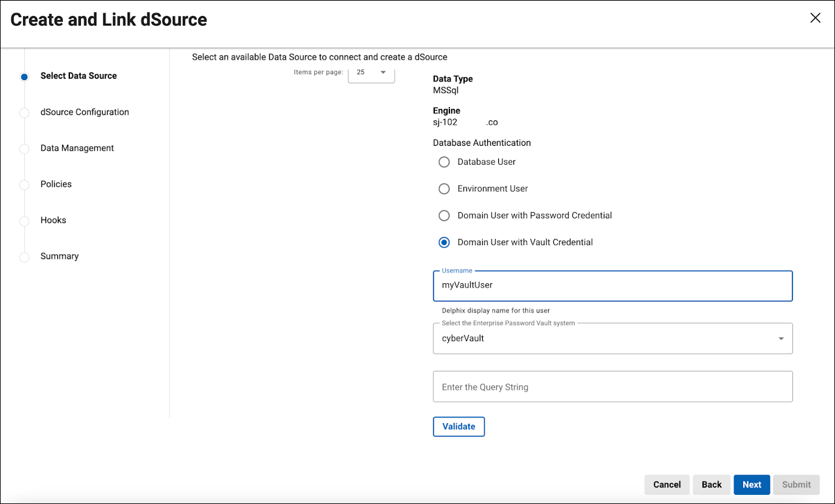
Task: Cancel the dSource creation wizard
Action: pyautogui.click(x=667, y=485)
